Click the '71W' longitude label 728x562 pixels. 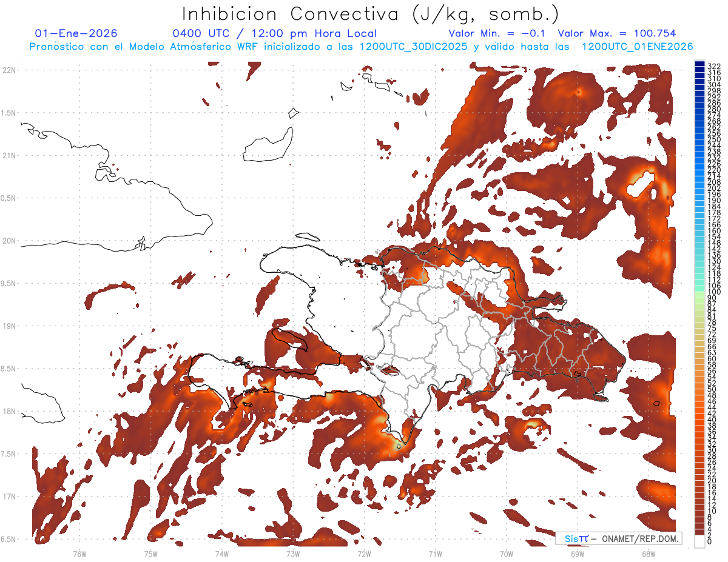point(435,554)
